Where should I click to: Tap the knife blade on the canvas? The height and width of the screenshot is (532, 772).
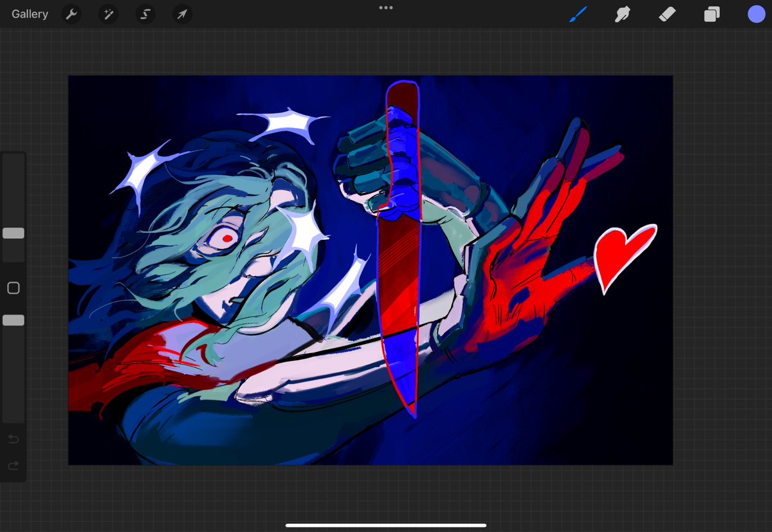point(398,315)
